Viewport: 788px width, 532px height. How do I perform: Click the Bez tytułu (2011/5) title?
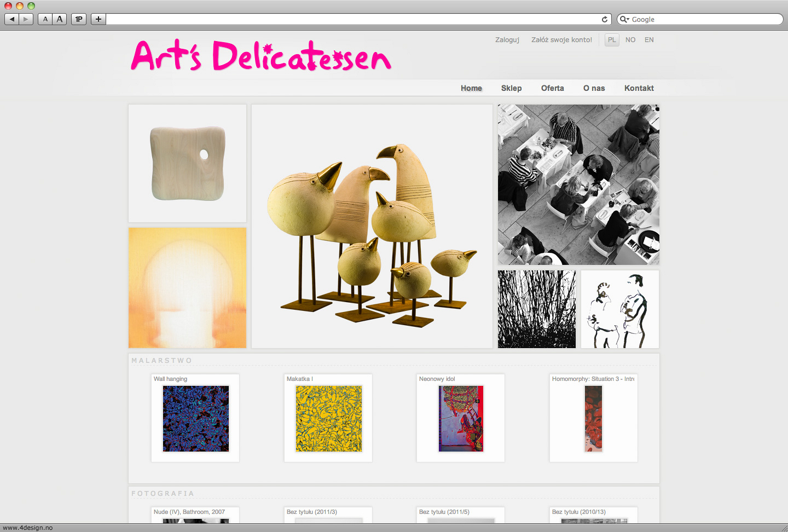coord(444,512)
